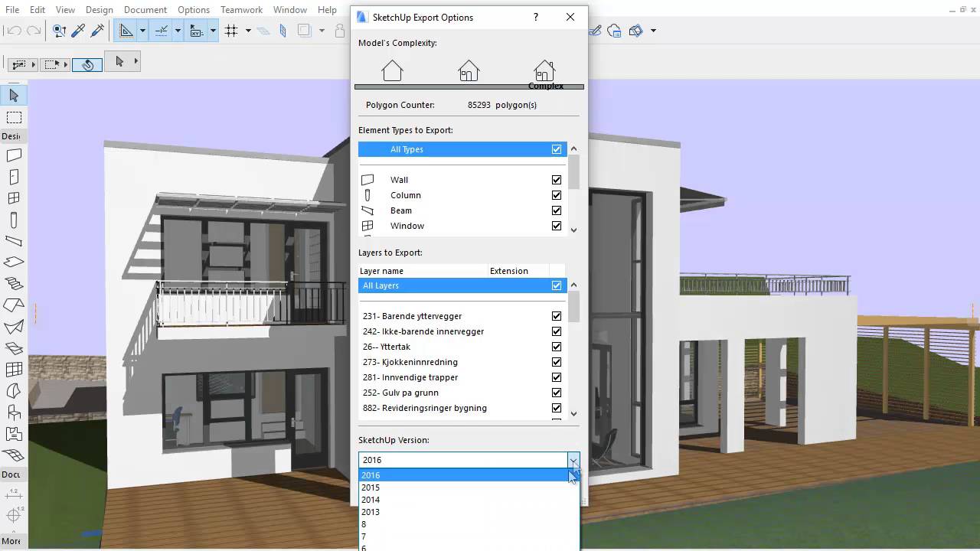Select the Beam tool in the toolbox

pos(14,241)
